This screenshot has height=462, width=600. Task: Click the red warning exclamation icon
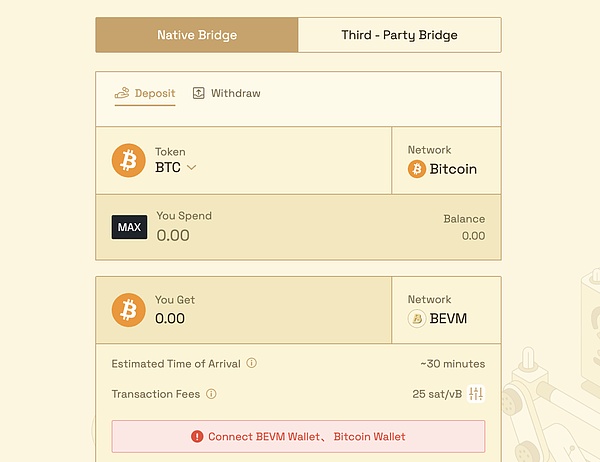point(197,436)
